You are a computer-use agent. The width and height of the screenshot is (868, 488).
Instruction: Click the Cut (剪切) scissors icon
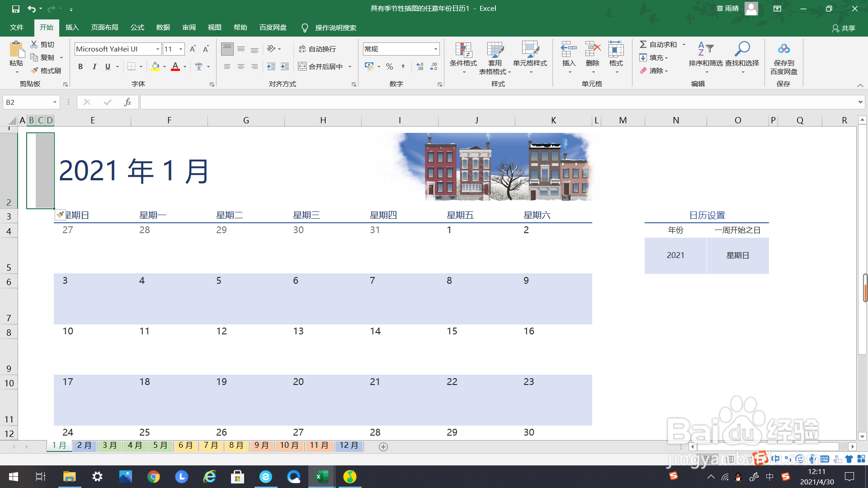tap(34, 44)
